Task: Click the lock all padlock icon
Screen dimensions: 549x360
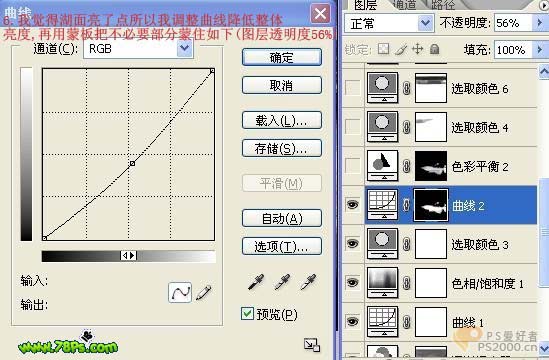Action: 435,49
